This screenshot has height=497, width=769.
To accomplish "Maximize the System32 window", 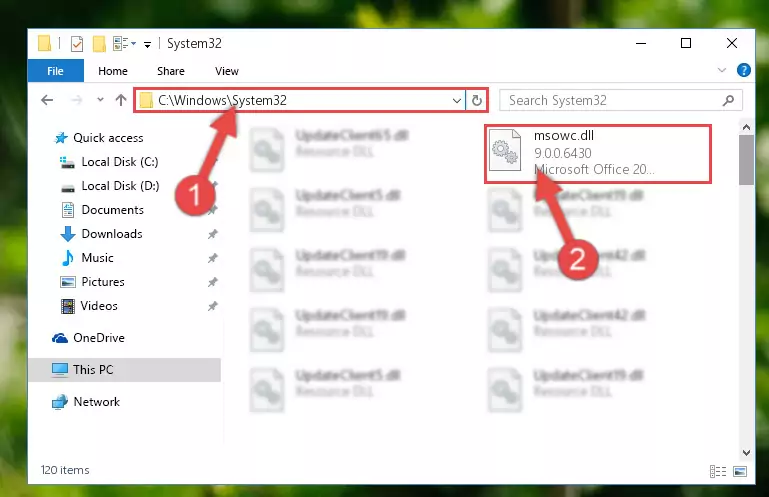I will pyautogui.click(x=686, y=43).
